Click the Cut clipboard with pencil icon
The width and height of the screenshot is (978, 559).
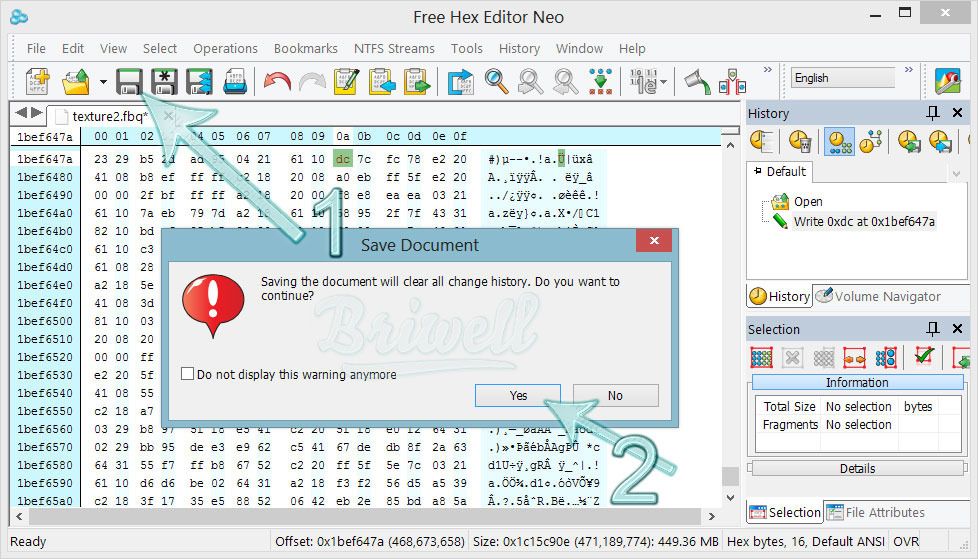347,82
